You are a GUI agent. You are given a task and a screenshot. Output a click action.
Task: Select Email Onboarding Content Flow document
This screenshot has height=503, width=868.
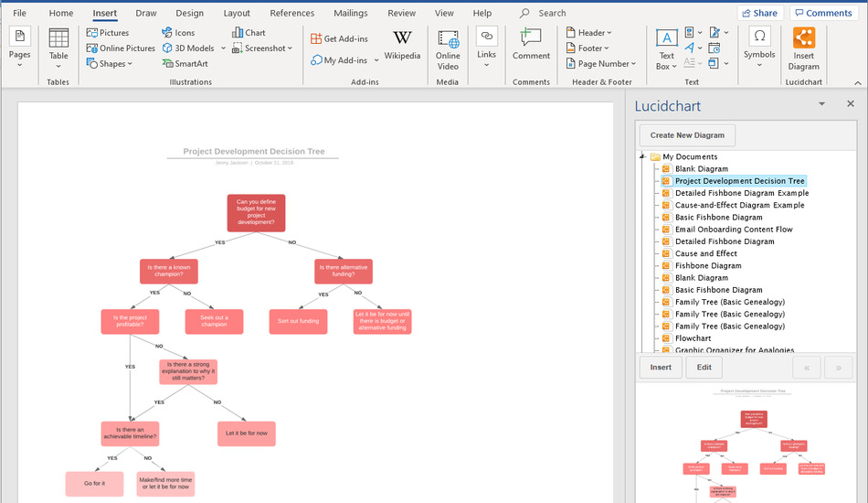733,230
